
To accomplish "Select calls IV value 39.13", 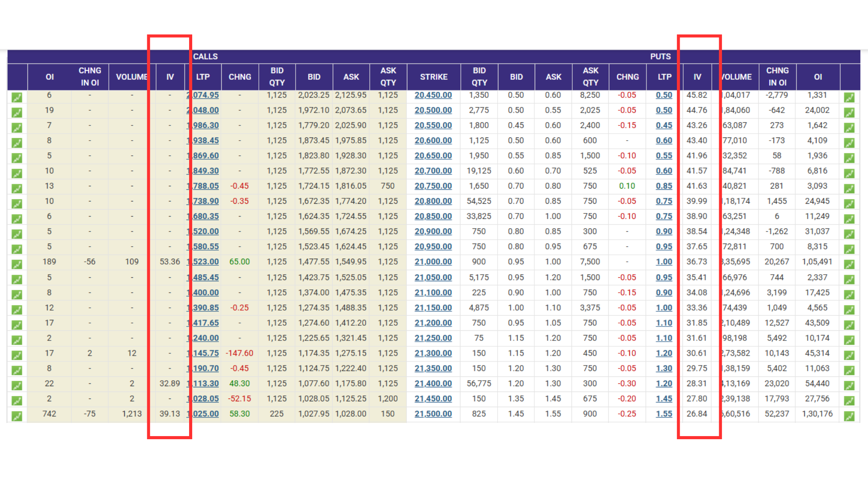I will pyautogui.click(x=170, y=414).
